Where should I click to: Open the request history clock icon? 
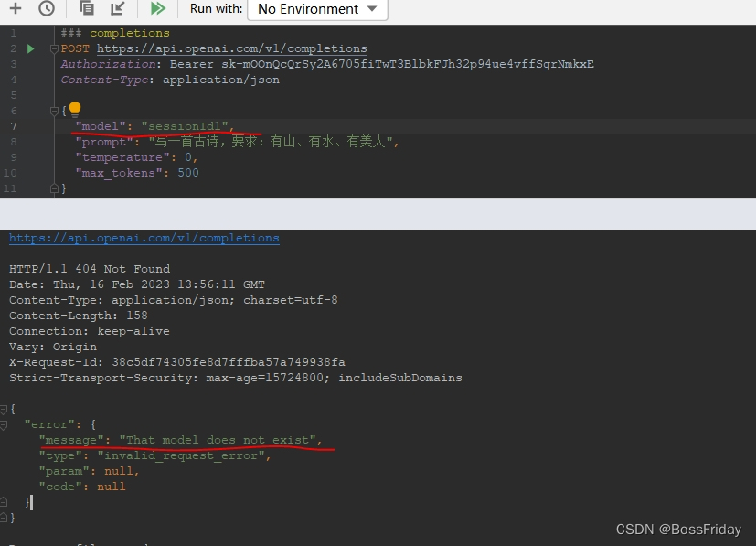tap(47, 9)
